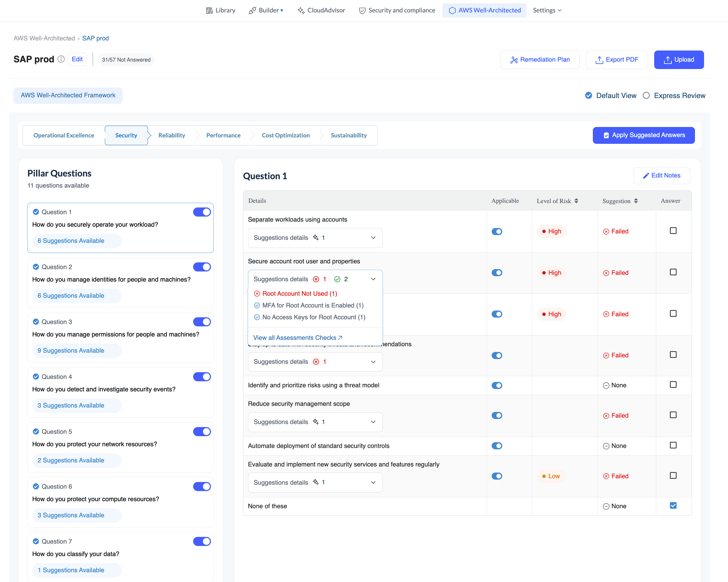Screen dimensions: 728x582
Task: Go to CloudAdvisor section
Action: point(321,10)
